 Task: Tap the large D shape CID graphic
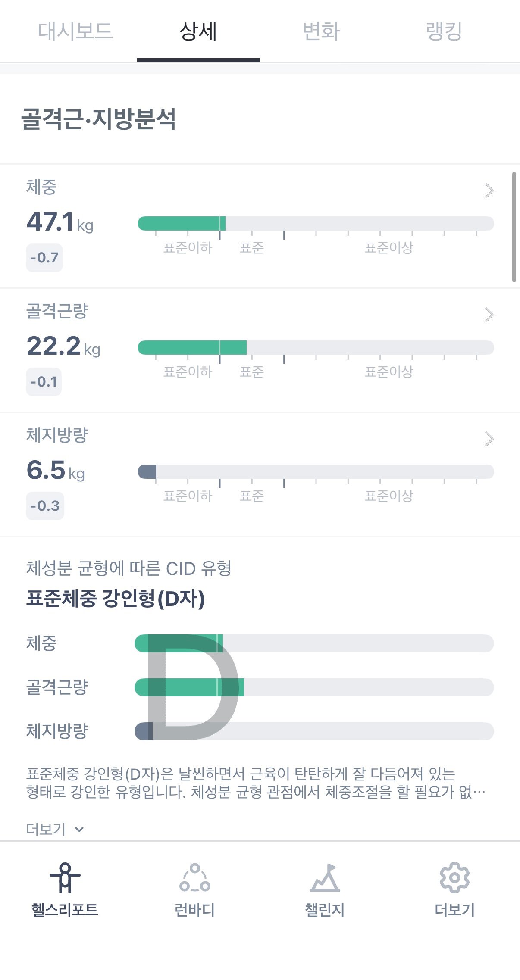pyautogui.click(x=192, y=687)
